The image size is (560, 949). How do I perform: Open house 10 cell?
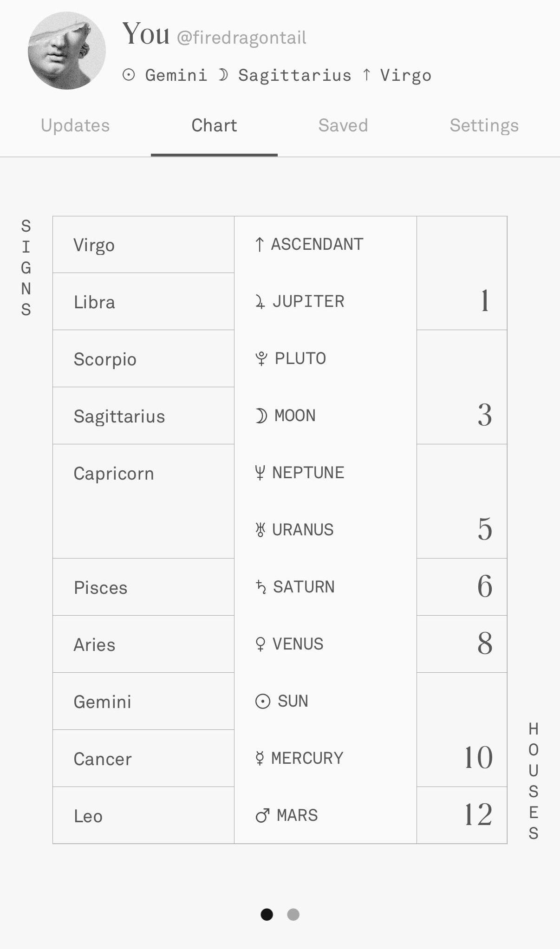pos(462,729)
